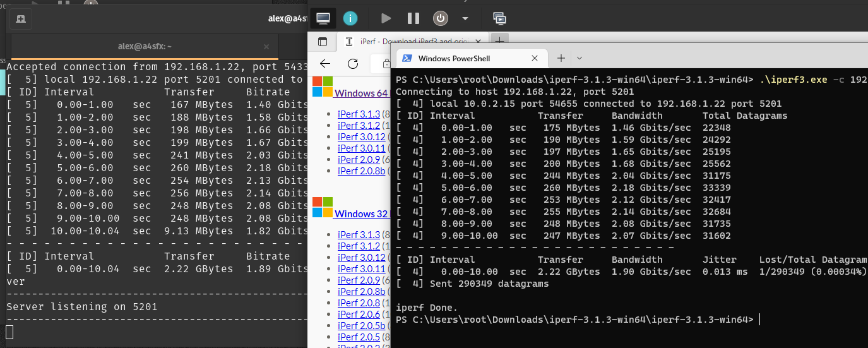The height and width of the screenshot is (348, 868).
Task: Click iPerf 3.0.12 link under Windows 32
Action: pos(361,257)
